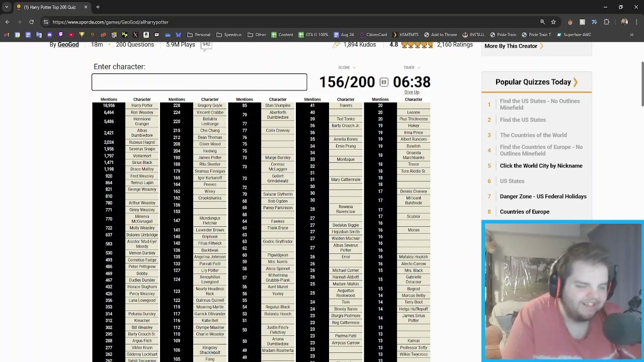Open the Countries of Europe quiz link

pyautogui.click(x=524, y=212)
